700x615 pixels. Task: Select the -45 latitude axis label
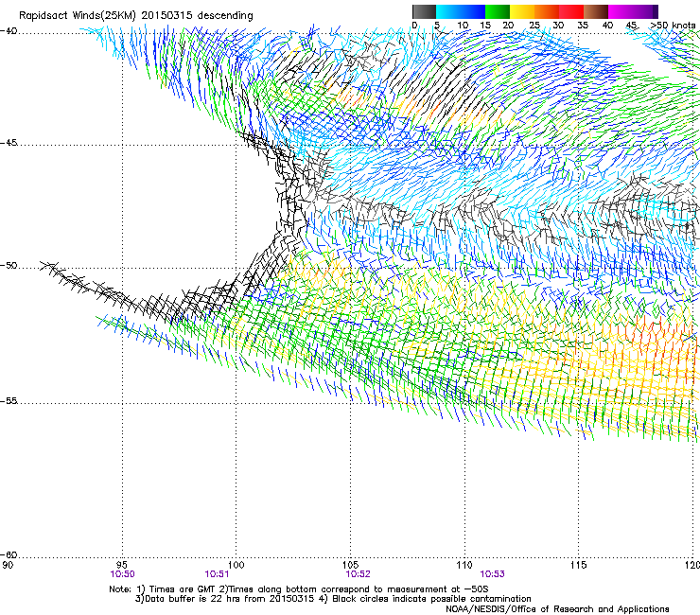point(9,143)
